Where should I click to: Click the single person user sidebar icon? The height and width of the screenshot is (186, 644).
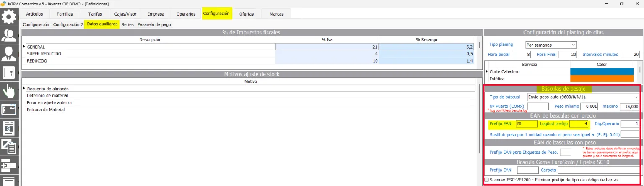(9, 54)
